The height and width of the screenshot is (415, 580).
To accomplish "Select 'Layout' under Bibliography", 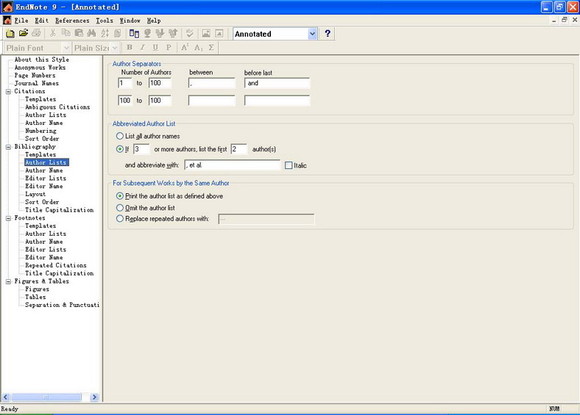I will point(35,194).
